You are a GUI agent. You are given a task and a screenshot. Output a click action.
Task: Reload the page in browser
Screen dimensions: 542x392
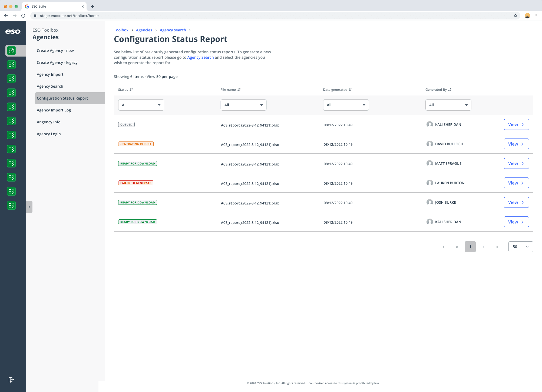[x=24, y=16]
